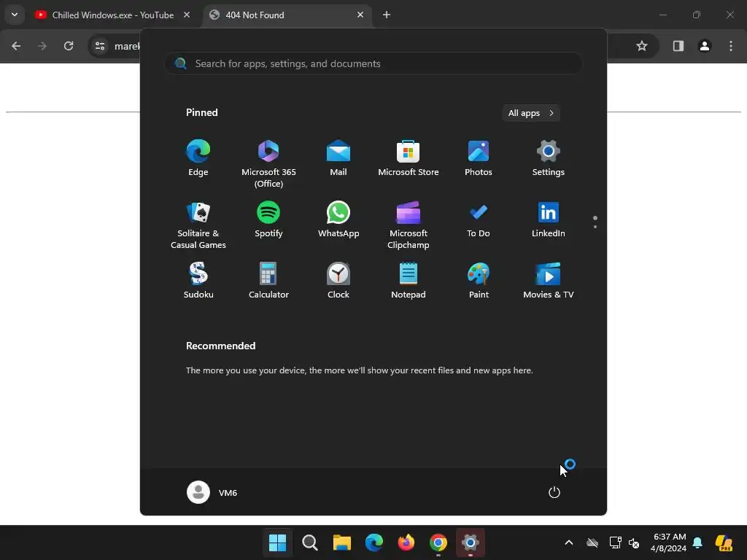The image size is (747, 560).
Task: Launch Movies & TV app
Action: pos(549,281)
